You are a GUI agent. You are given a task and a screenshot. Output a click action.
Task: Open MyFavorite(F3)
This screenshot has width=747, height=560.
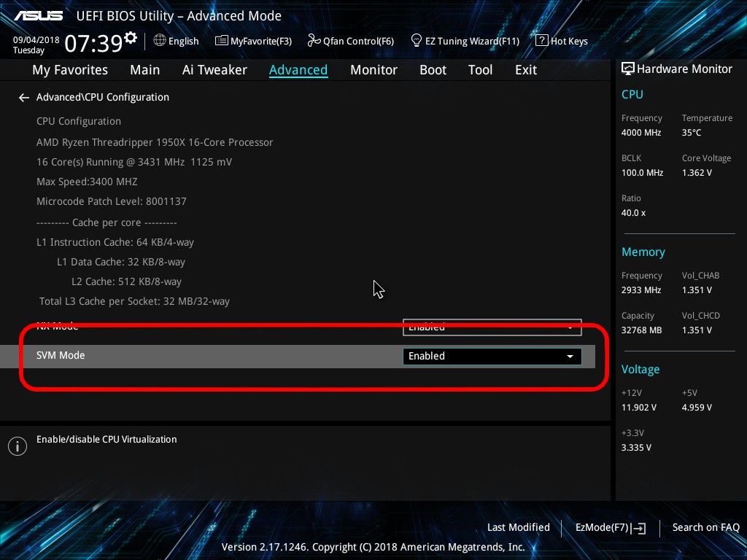[253, 41]
